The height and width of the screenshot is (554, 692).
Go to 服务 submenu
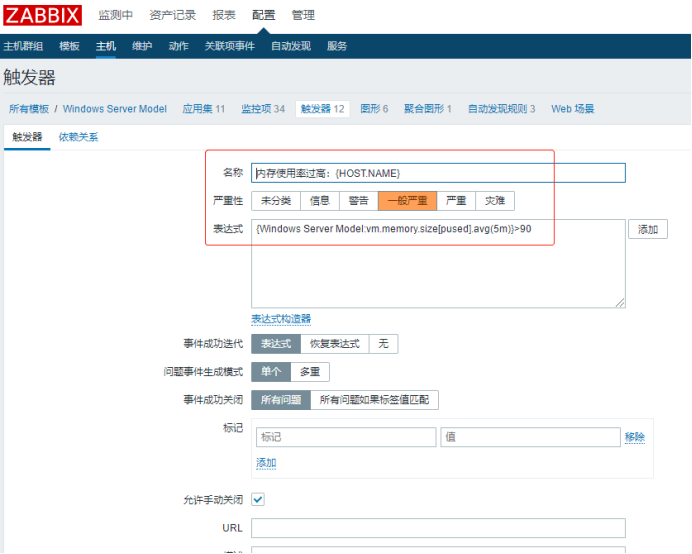click(337, 46)
